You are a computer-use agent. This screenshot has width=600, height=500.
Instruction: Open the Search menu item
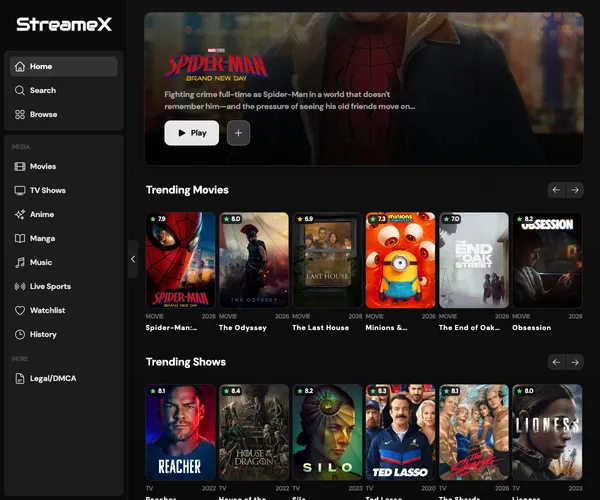pos(64,91)
